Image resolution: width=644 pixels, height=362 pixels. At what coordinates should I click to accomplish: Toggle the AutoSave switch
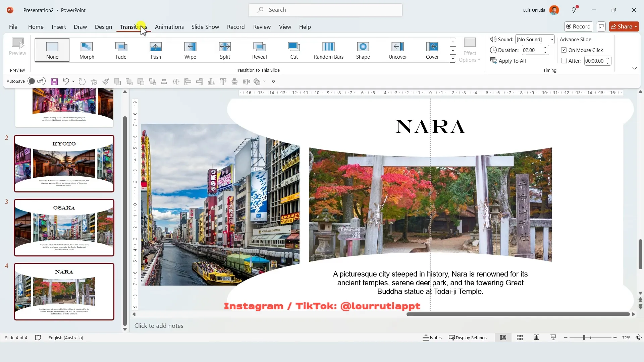pyautogui.click(x=36, y=81)
